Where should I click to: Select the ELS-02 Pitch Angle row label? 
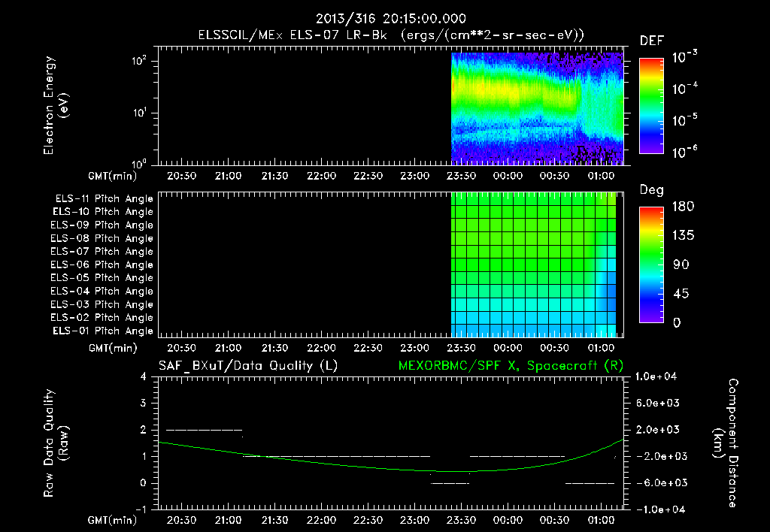pyautogui.click(x=102, y=318)
